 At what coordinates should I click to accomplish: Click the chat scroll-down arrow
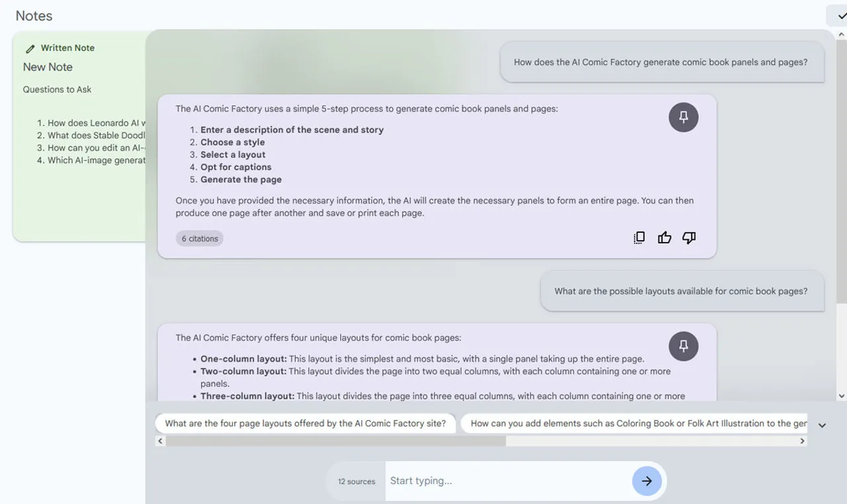click(x=842, y=396)
